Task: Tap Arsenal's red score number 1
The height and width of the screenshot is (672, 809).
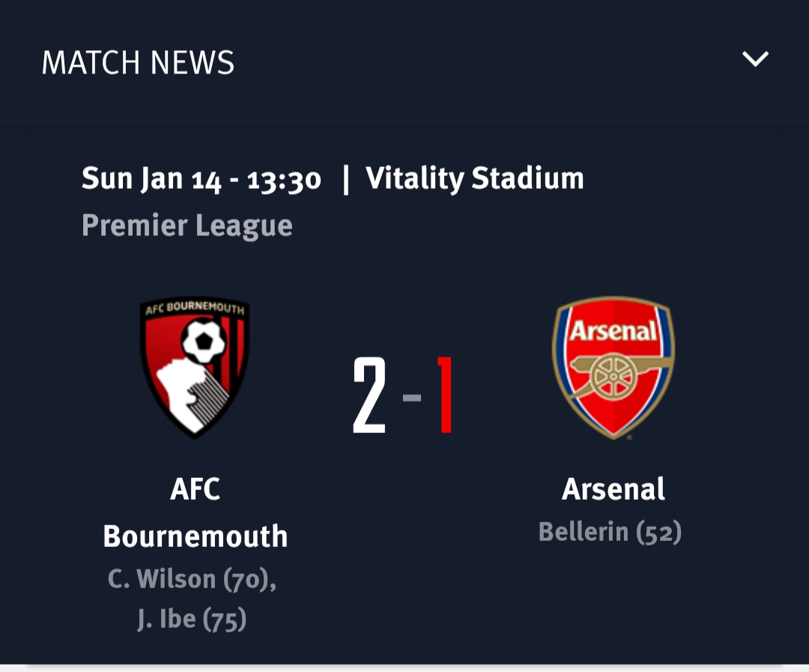Action: 445,395
